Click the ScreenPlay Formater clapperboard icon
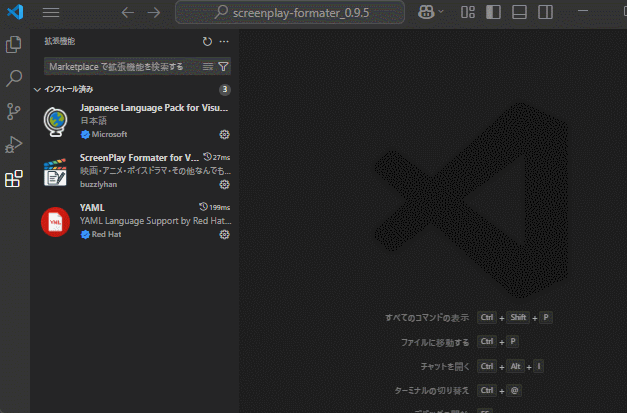The width and height of the screenshot is (627, 413). pos(55,172)
